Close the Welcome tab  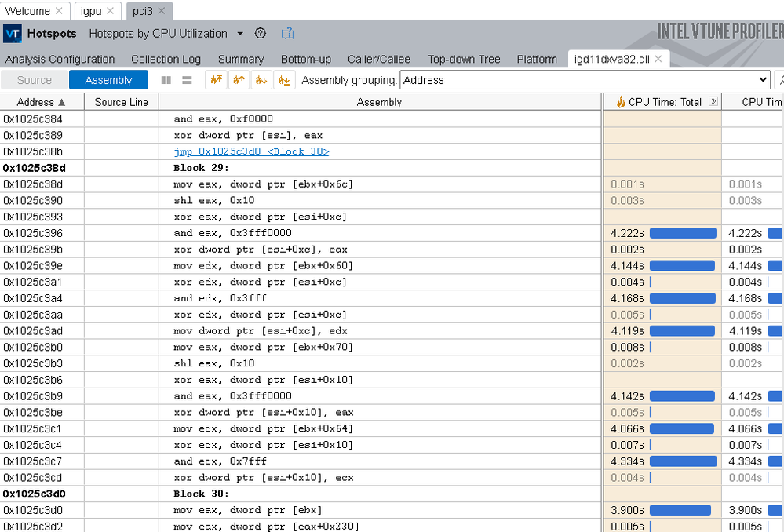point(59,10)
